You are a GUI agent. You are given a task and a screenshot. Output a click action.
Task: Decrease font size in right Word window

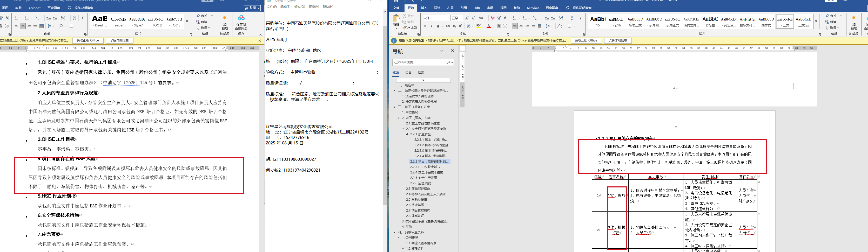pos(473,18)
